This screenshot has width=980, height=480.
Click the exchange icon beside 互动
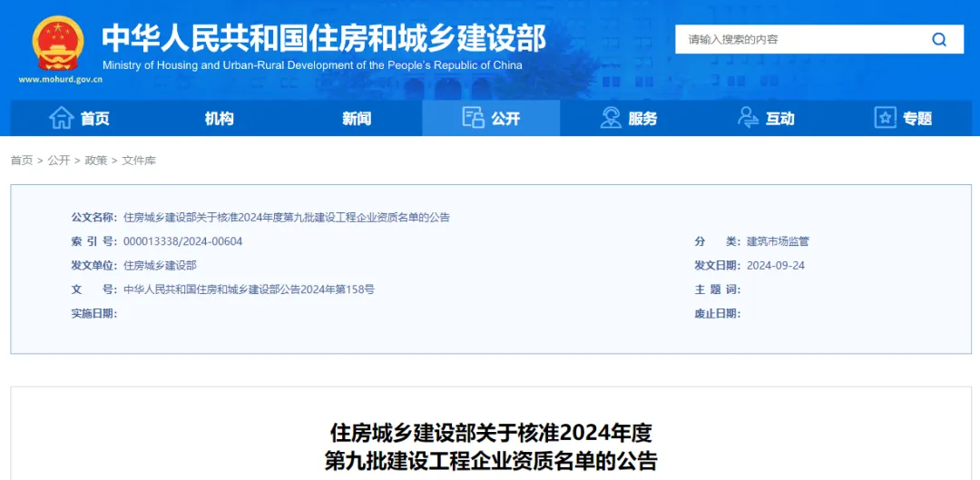748,117
